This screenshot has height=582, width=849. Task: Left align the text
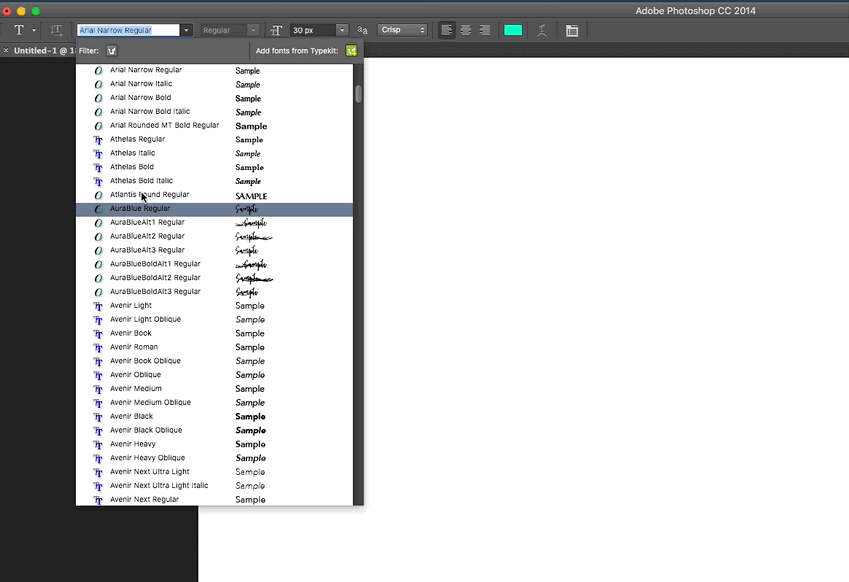pos(446,30)
